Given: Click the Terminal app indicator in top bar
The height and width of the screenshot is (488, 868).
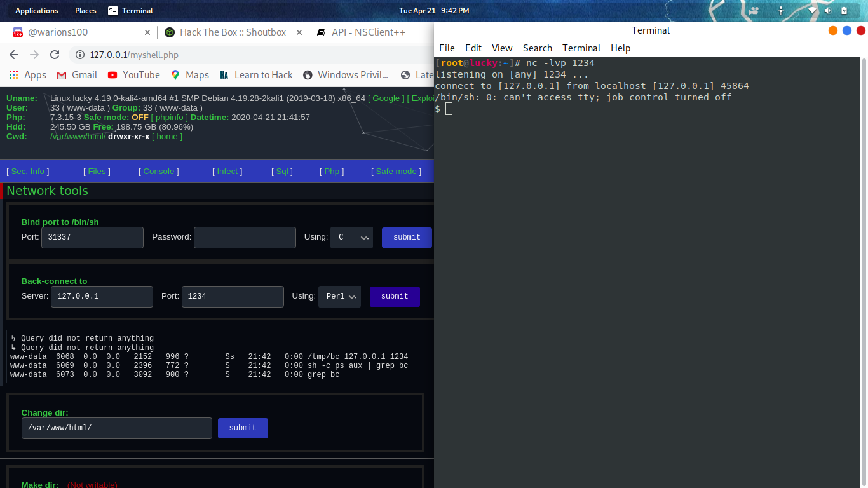Looking at the screenshot, I should (131, 10).
